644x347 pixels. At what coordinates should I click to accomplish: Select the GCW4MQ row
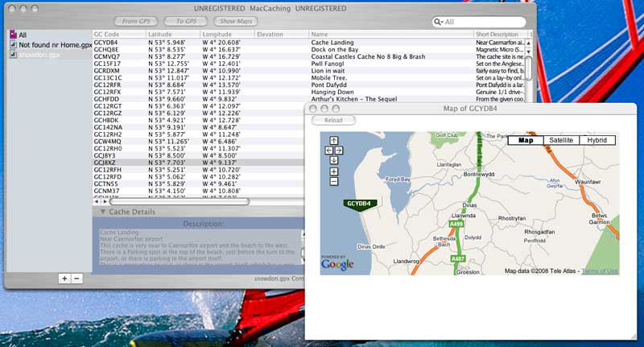pos(198,141)
